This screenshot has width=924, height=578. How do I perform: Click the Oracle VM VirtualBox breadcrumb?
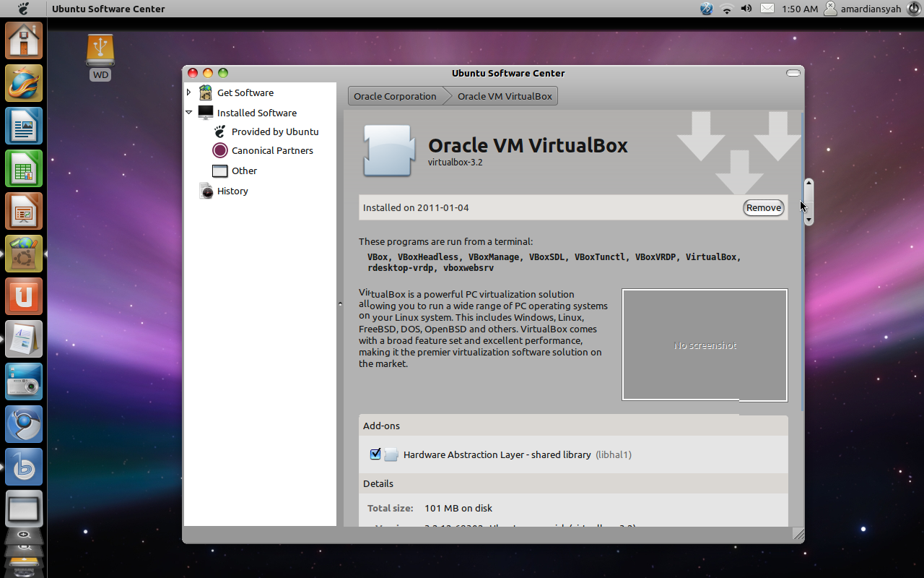[505, 96]
